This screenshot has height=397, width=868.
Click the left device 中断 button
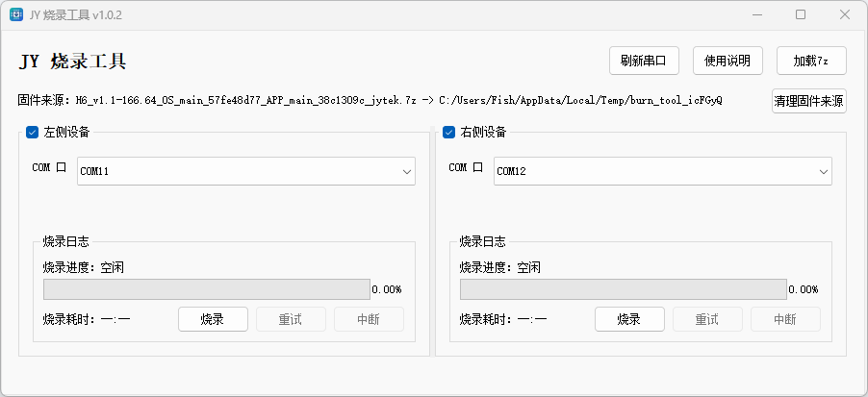[369, 319]
